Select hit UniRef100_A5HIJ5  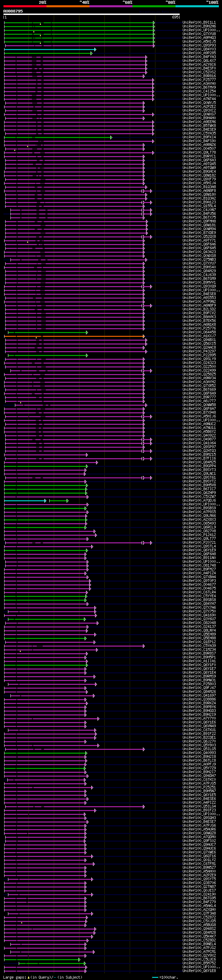[199, 41]
